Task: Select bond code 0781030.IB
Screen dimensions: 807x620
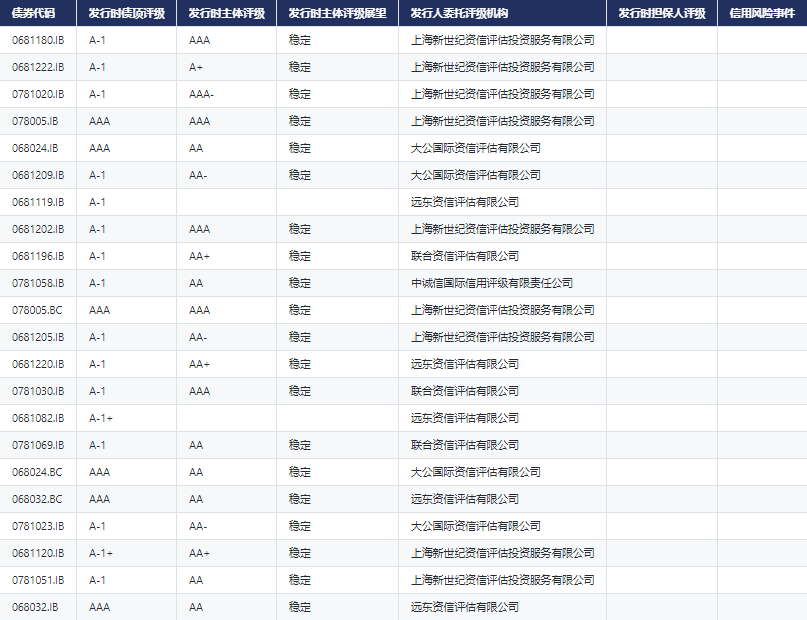Action: [38, 392]
